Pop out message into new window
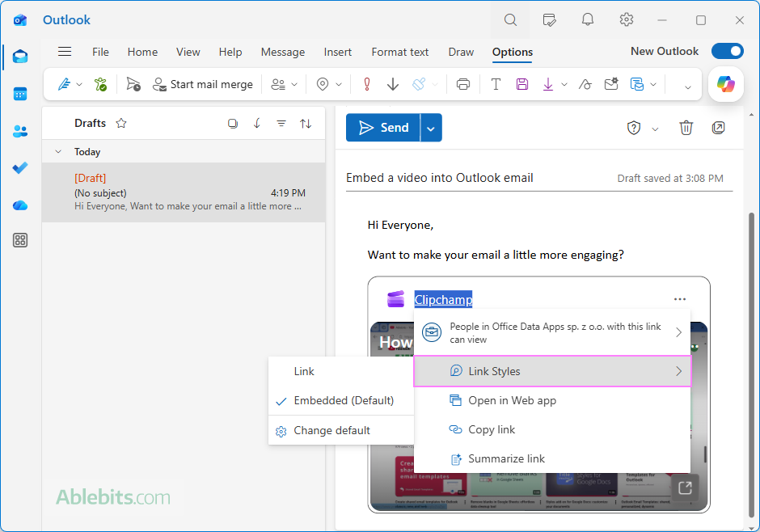This screenshot has width=760, height=532. (x=718, y=128)
